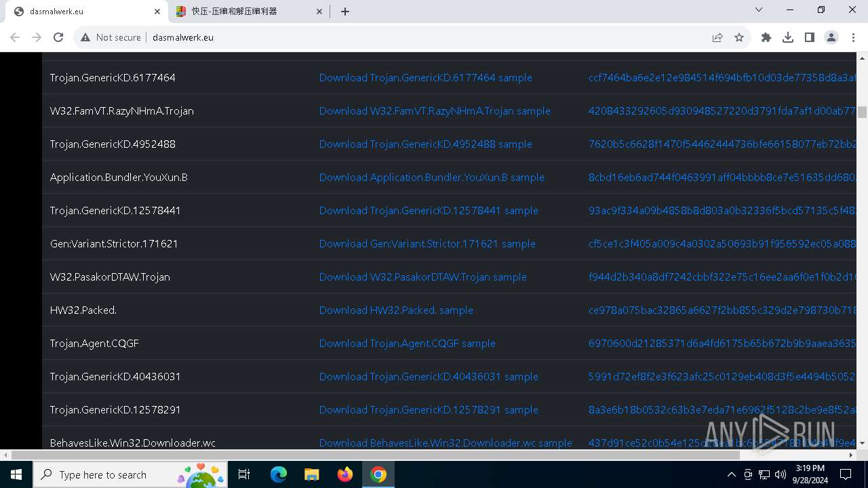Open hash link starting 8cbd16eb6ad7
This screenshot has width=868, height=488.
[722, 177]
